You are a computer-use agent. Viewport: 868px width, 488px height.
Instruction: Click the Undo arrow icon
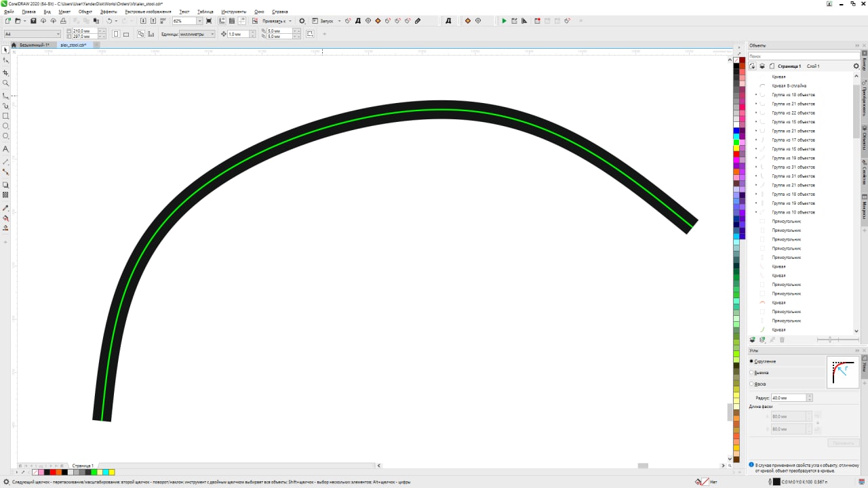pyautogui.click(x=109, y=20)
